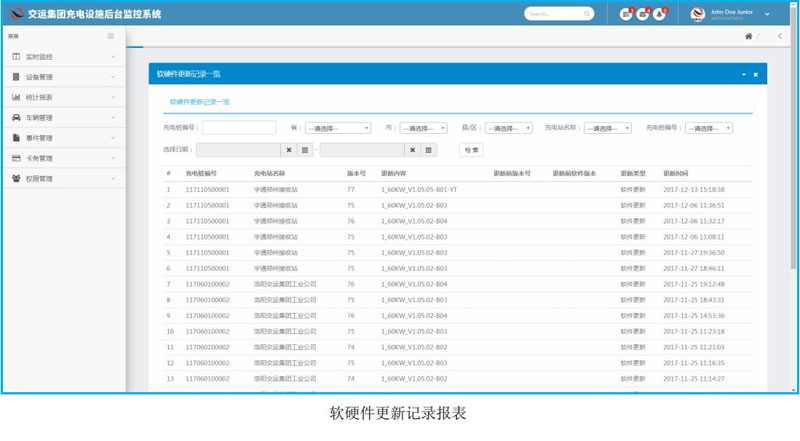This screenshot has height=441, width=800.
Task: Open calendar picker for the end date
Action: tap(429, 150)
